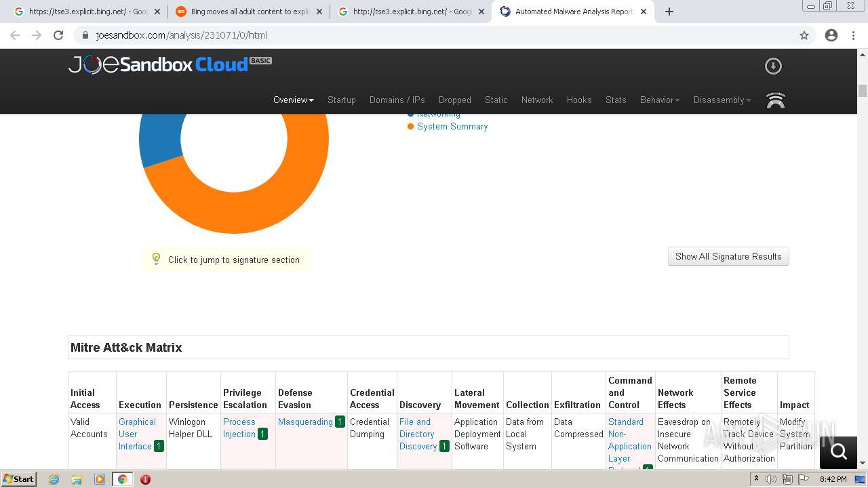Click the orange System Summary legend dot

[410, 127]
